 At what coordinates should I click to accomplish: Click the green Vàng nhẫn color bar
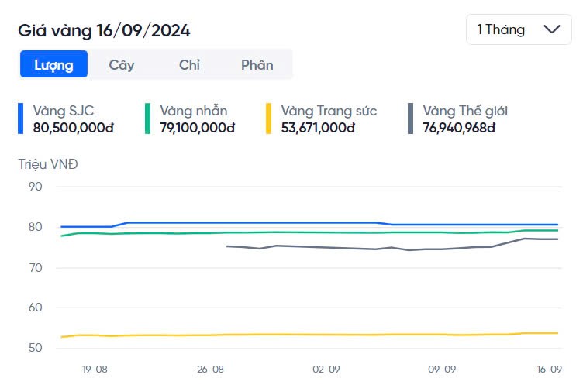pyautogui.click(x=147, y=119)
